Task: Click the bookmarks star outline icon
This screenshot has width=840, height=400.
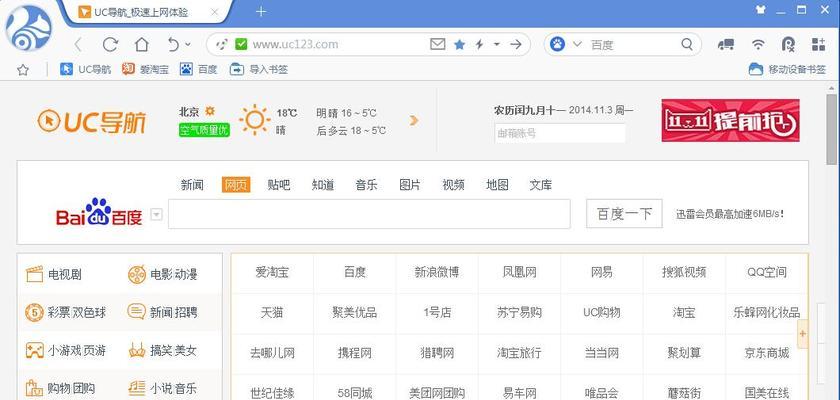Action: (22, 70)
